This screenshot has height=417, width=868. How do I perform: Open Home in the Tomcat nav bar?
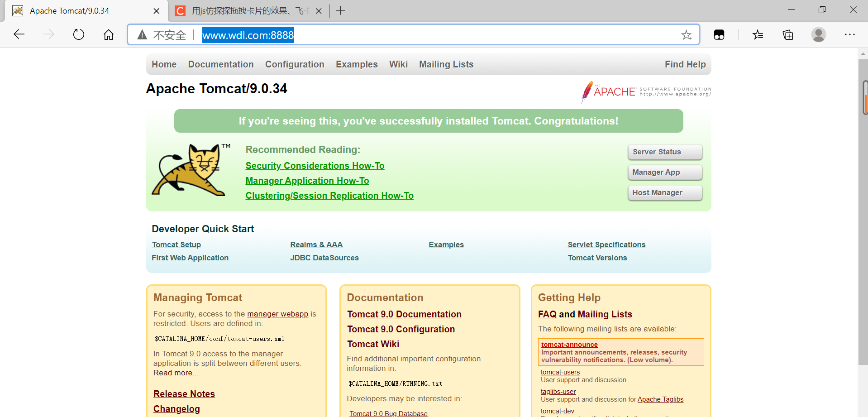[x=164, y=64]
